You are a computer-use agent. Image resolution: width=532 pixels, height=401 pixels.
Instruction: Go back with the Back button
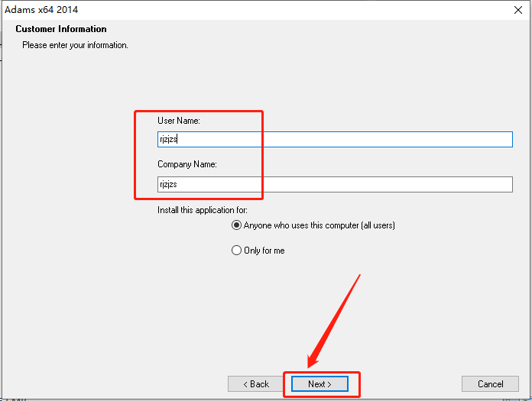(256, 383)
